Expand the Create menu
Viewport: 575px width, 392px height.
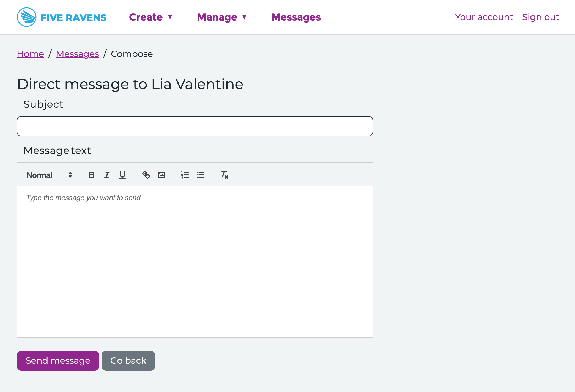[150, 17]
